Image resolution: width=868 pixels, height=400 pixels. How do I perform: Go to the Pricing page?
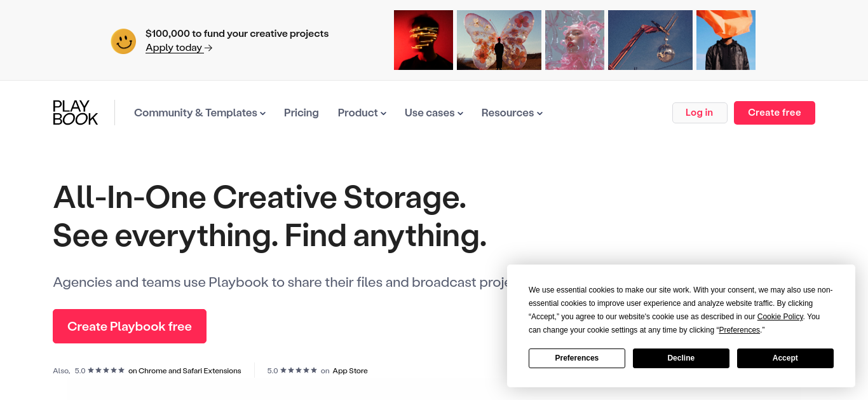tap(301, 113)
